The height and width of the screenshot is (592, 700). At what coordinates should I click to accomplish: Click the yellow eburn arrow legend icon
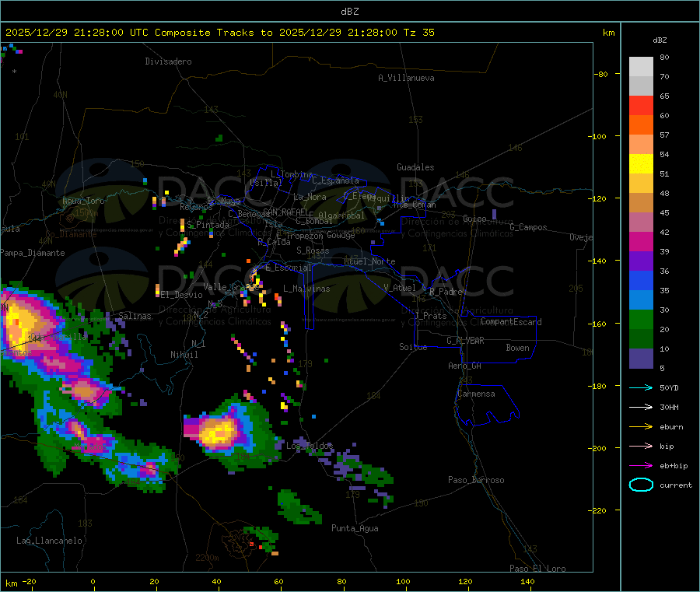(641, 426)
